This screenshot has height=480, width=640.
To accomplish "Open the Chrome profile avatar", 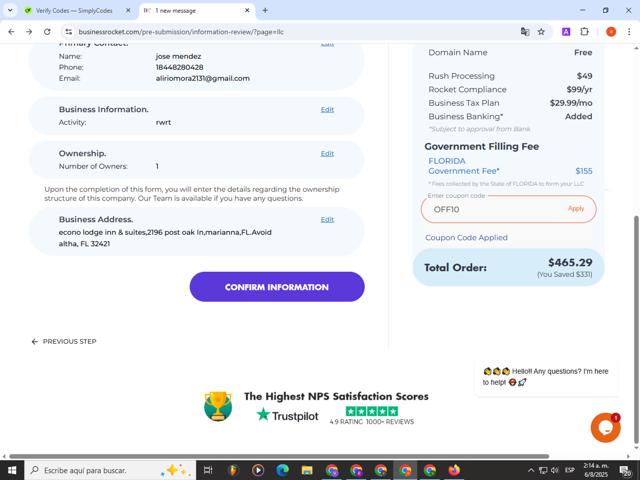I will pyautogui.click(x=611, y=32).
